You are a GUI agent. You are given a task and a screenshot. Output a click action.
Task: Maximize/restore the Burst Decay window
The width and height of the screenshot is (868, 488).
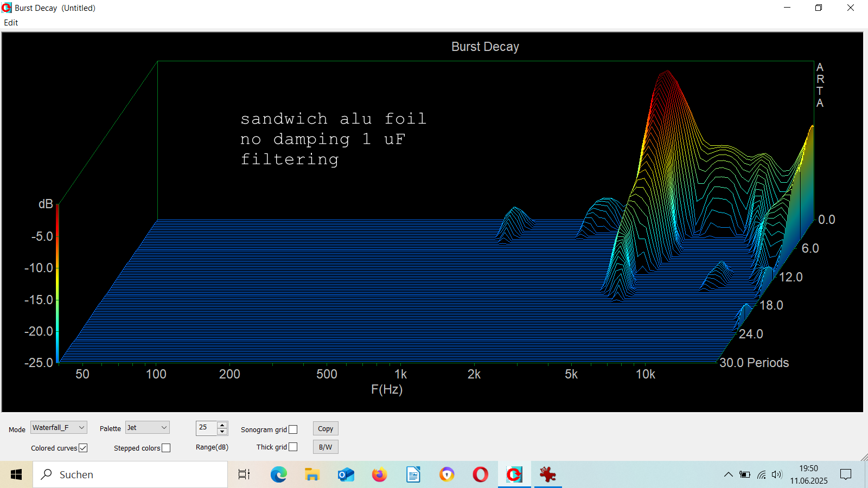(819, 8)
